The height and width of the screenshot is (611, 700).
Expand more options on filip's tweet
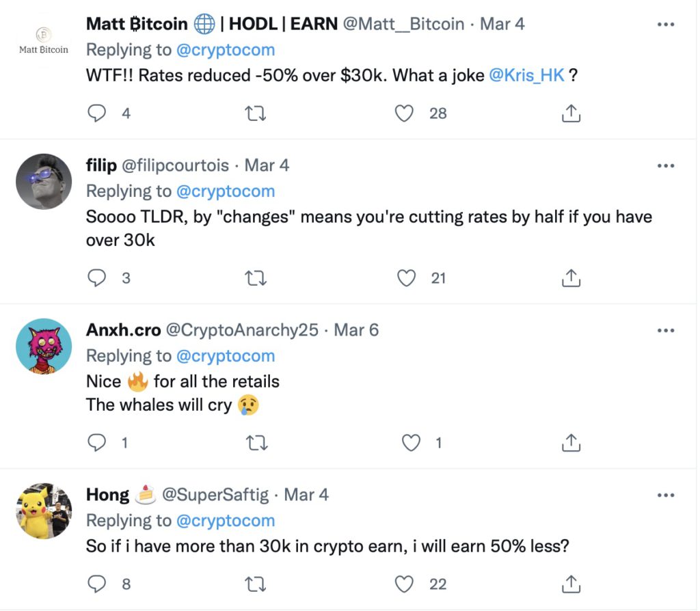pyautogui.click(x=665, y=165)
